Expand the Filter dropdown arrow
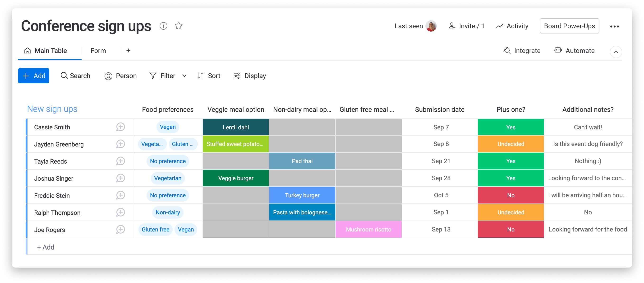This screenshot has width=644, height=283. [x=184, y=75]
